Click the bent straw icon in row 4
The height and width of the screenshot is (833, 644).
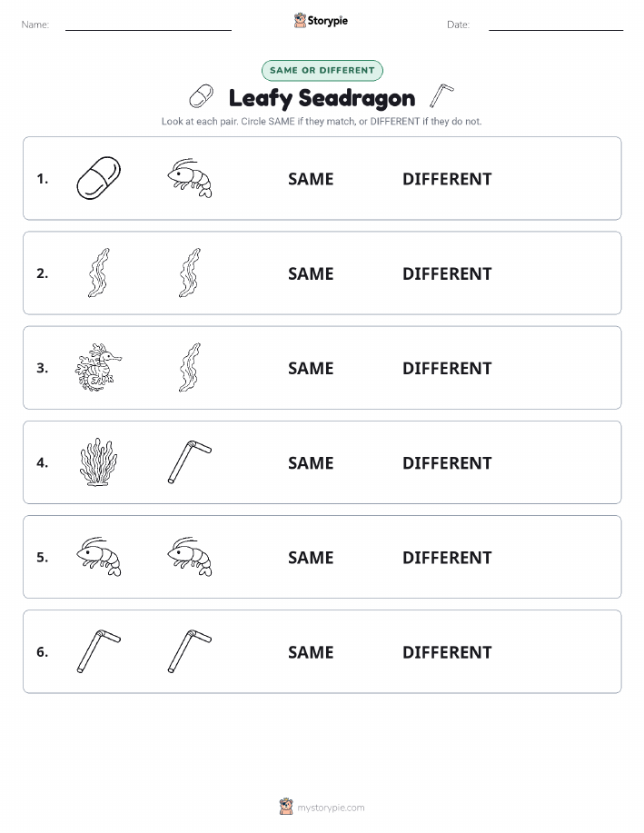190,461
